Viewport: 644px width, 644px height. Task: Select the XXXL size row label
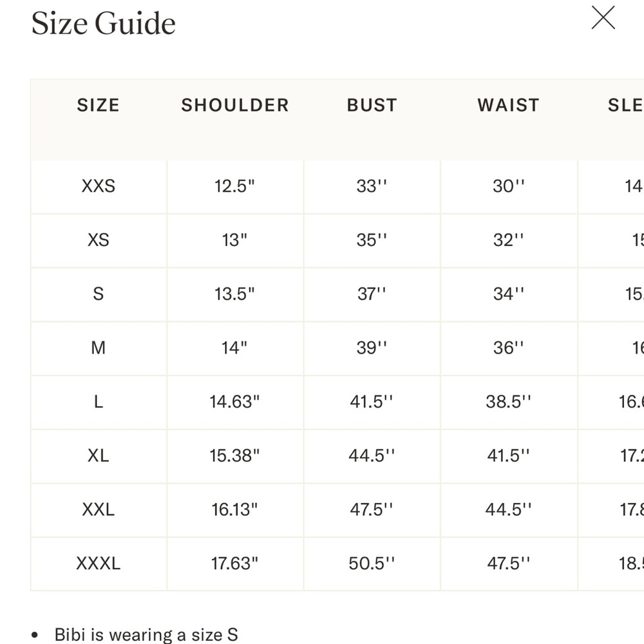pyautogui.click(x=99, y=563)
